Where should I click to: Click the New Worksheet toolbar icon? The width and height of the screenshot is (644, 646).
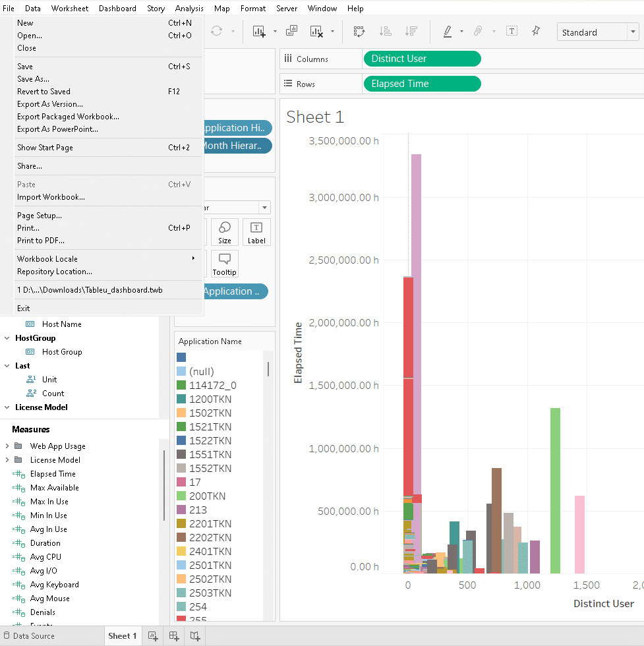pos(259,32)
